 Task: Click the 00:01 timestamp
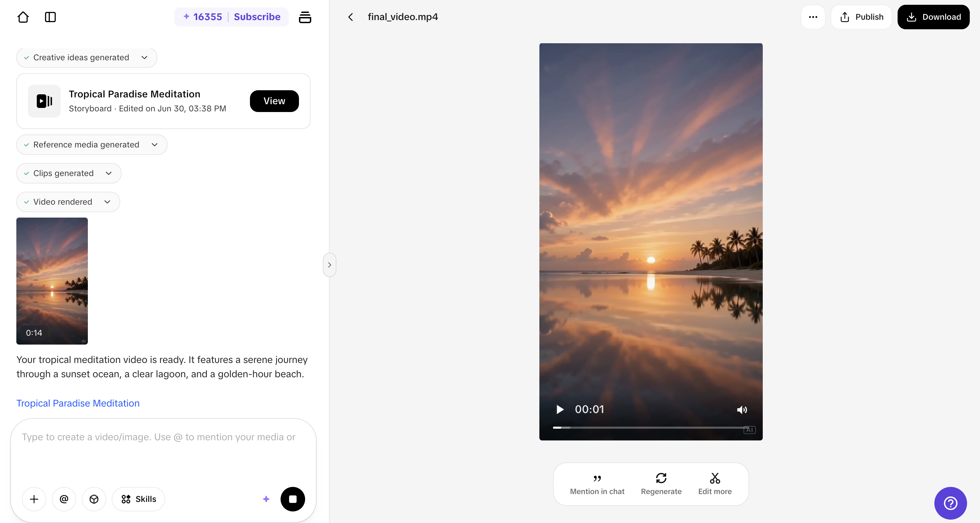click(x=589, y=409)
